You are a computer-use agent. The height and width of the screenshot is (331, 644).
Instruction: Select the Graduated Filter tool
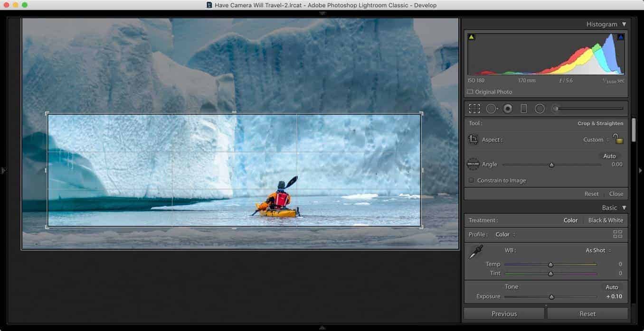tap(524, 109)
